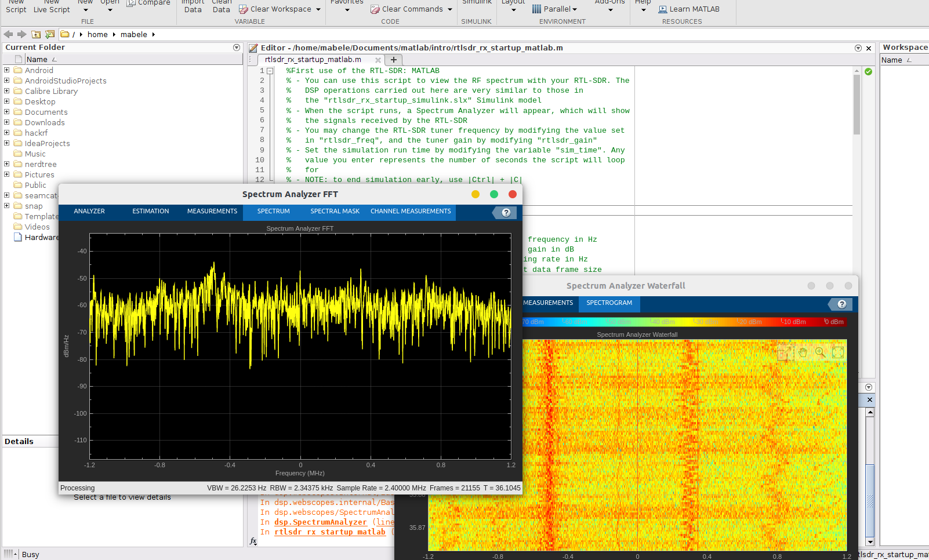Click restore view icon on waterfall plot

click(x=838, y=352)
